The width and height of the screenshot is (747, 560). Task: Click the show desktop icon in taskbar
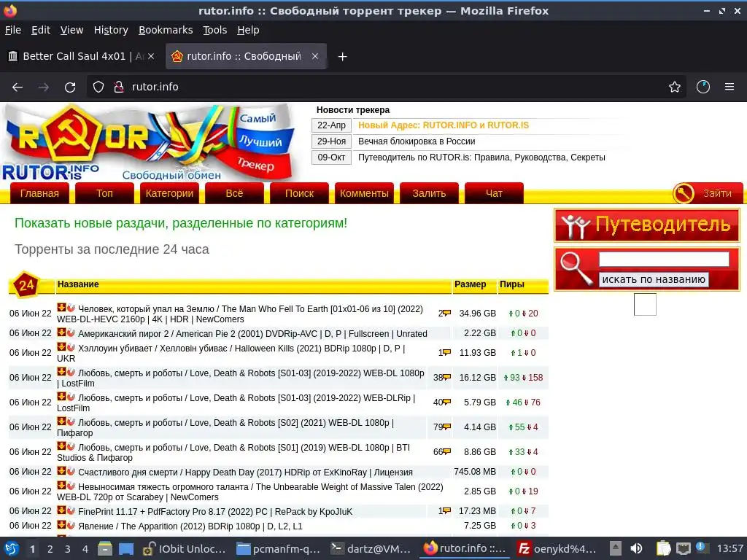tap(125, 548)
